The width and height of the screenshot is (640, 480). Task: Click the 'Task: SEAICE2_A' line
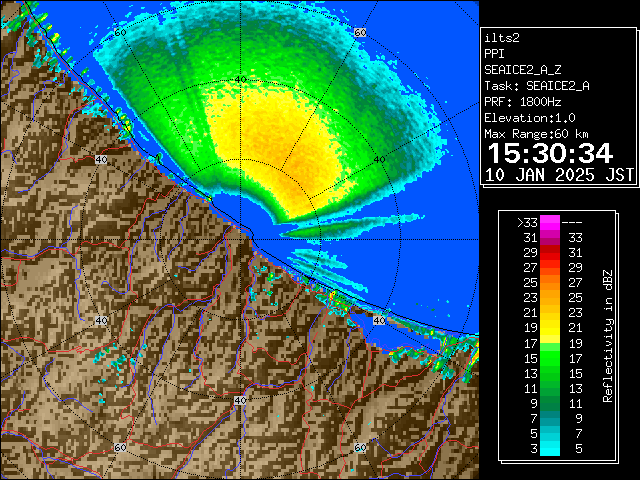click(x=537, y=86)
